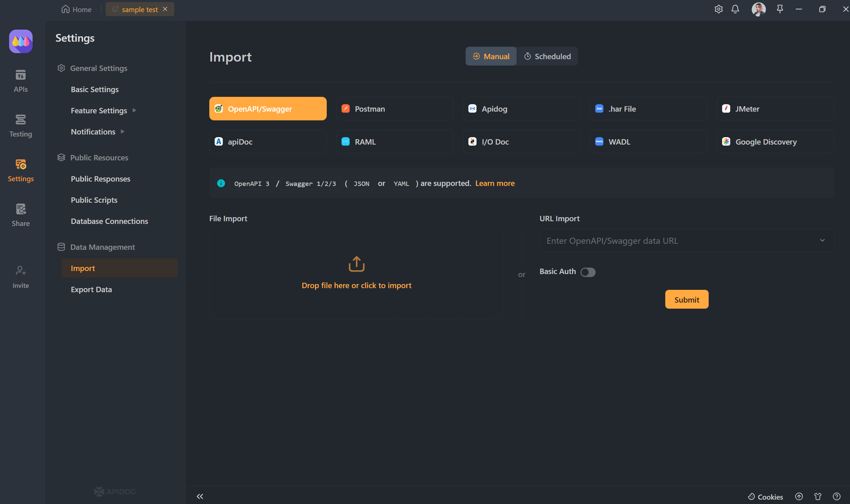
Task: Choose RAML import format
Action: click(395, 142)
